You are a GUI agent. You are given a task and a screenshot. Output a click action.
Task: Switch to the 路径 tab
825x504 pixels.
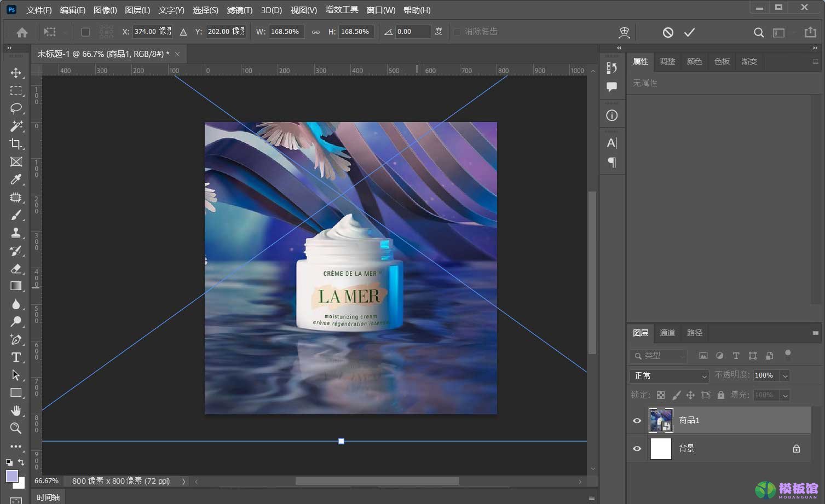pyautogui.click(x=694, y=333)
